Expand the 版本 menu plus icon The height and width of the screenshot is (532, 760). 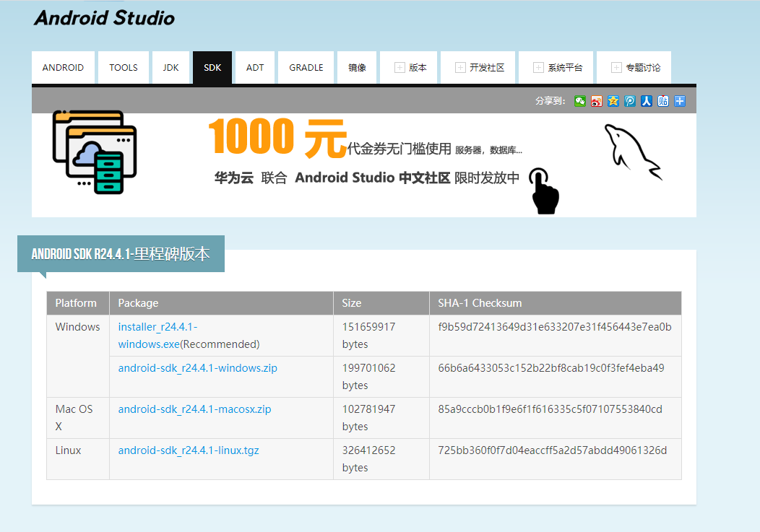pyautogui.click(x=400, y=67)
